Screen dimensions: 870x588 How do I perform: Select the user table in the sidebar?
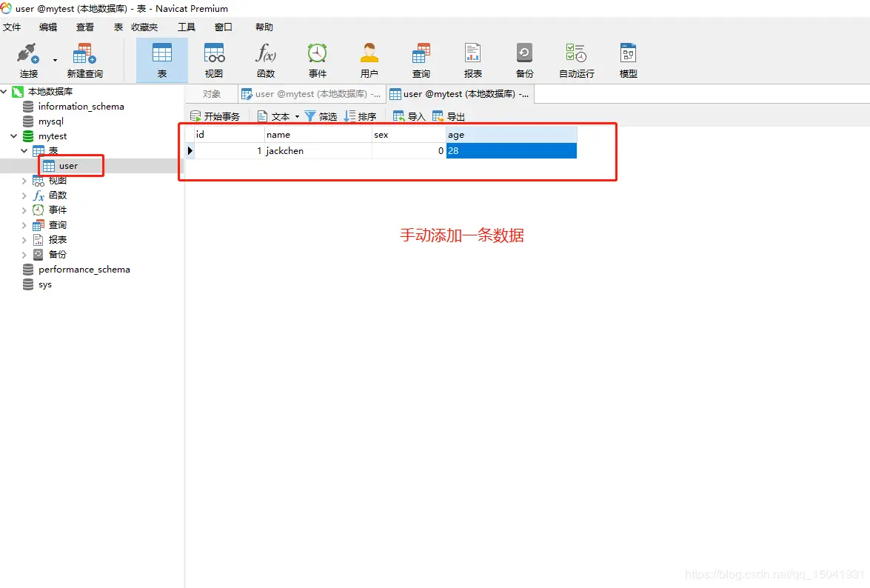pos(70,165)
